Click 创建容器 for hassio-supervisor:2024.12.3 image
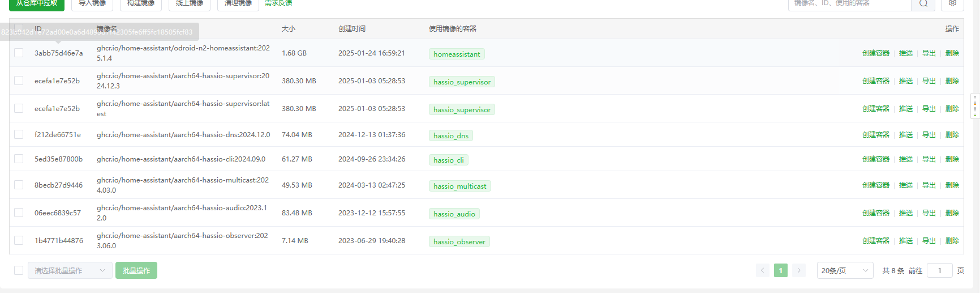Image resolution: width=980 pixels, height=293 pixels. point(876,80)
